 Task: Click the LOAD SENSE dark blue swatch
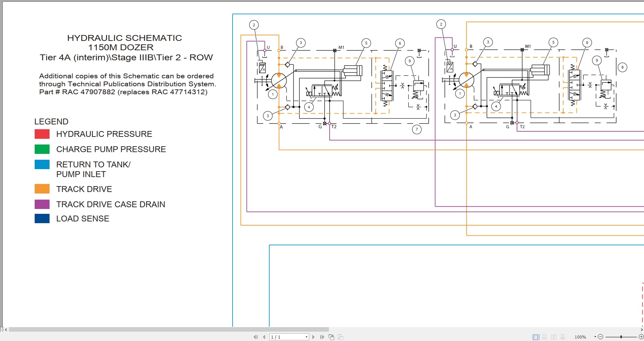pyautogui.click(x=42, y=218)
